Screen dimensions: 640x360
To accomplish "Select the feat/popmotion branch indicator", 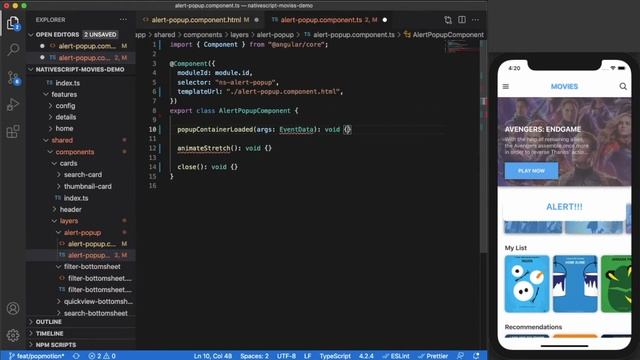I will tap(37, 356).
